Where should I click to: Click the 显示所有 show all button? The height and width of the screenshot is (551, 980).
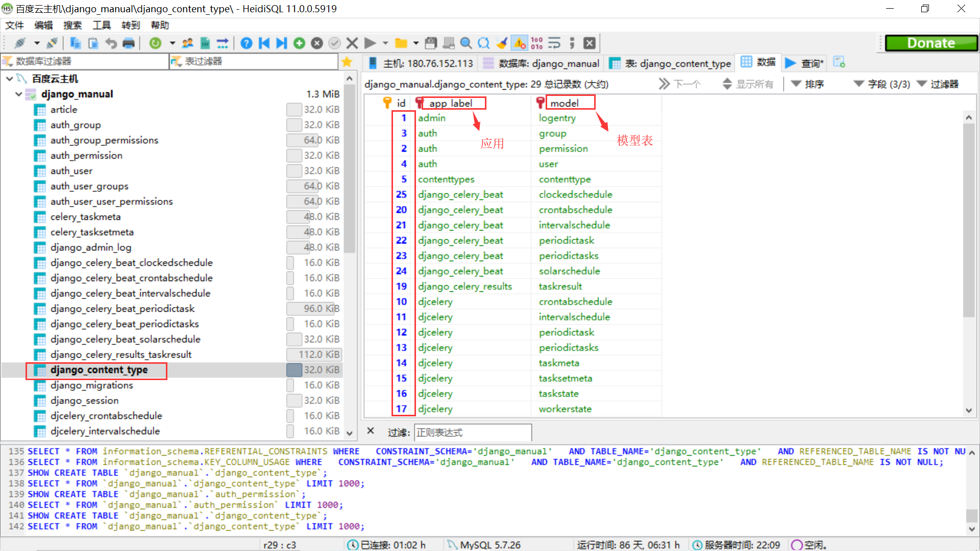(748, 84)
